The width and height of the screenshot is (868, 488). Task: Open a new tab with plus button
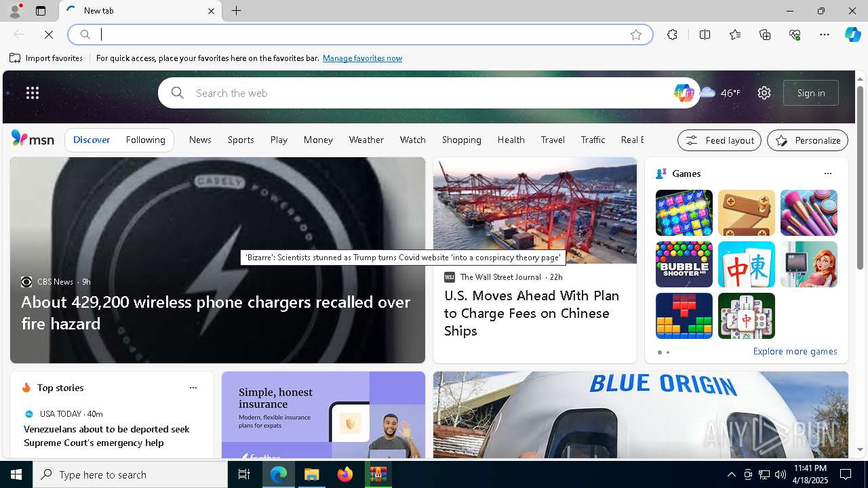point(237,11)
